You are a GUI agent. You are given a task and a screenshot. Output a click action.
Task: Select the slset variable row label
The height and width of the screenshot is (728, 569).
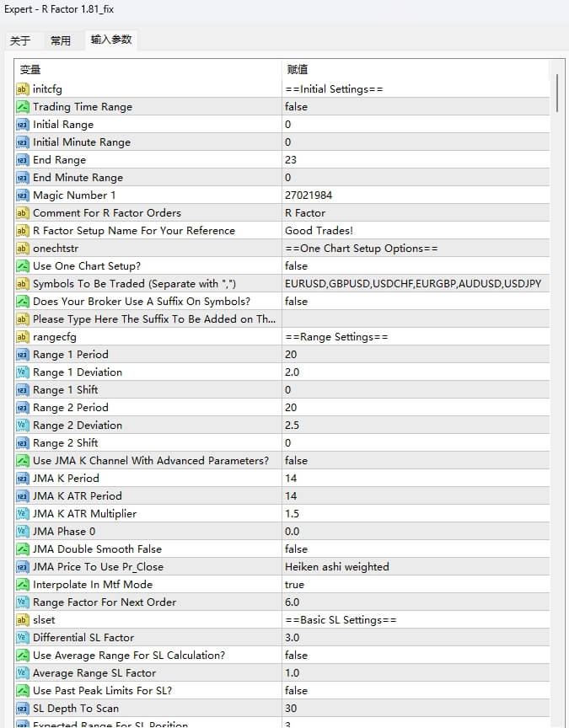pyautogui.click(x=44, y=620)
